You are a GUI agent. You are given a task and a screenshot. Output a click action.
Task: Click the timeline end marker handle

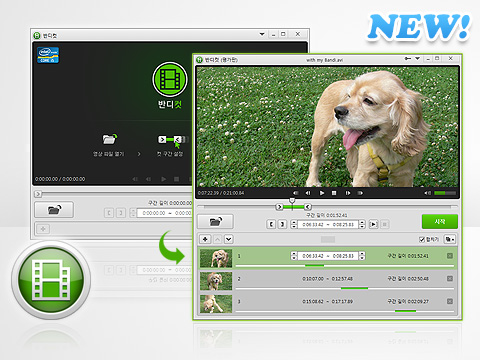[x=308, y=207]
